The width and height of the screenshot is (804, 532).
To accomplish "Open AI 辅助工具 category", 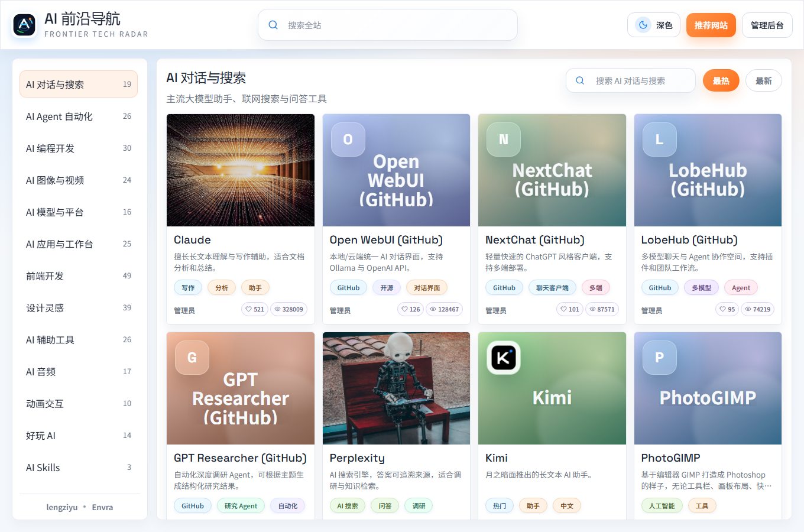I will [x=79, y=340].
